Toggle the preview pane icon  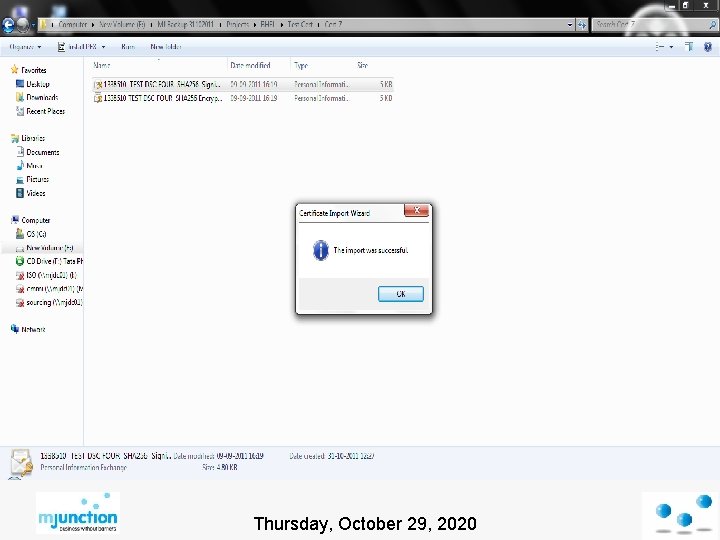click(x=689, y=47)
